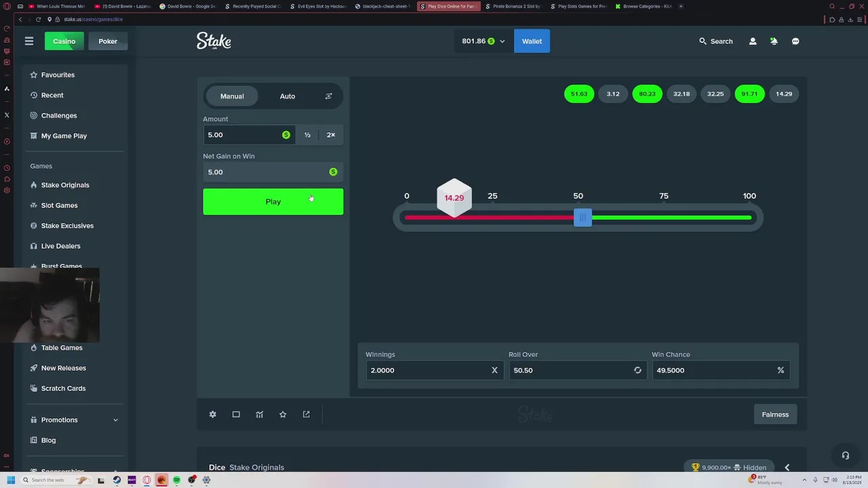The height and width of the screenshot is (488, 868).
Task: Open game settings gear icon below the game
Action: click(x=213, y=414)
